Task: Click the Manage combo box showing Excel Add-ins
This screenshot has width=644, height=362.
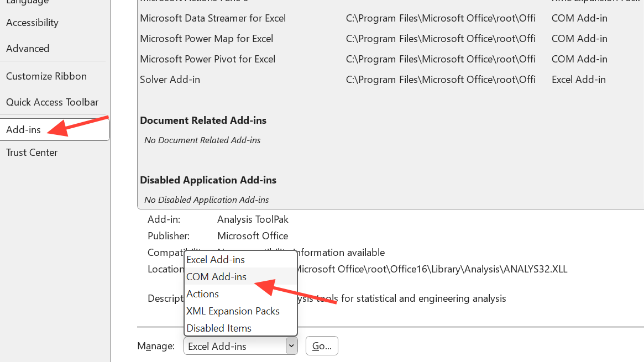Action: (234, 346)
